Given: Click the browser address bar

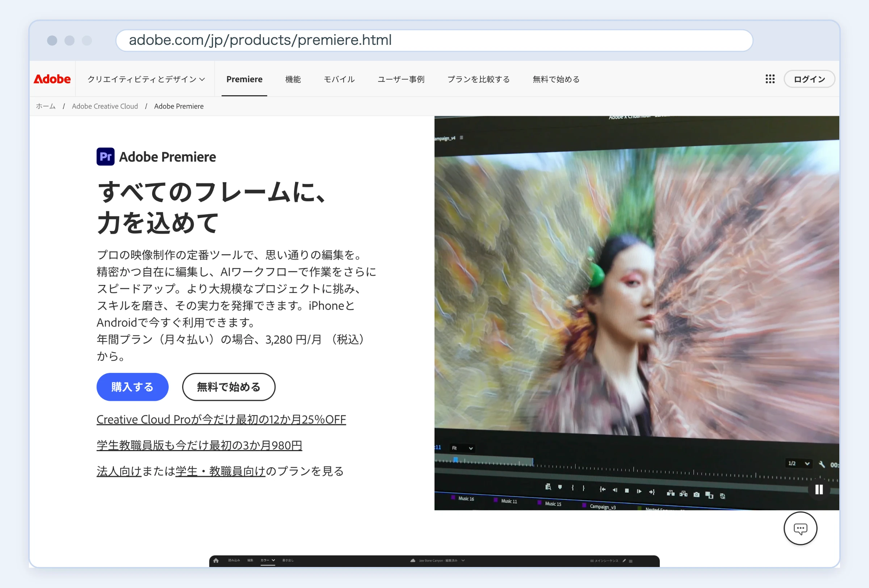Looking at the screenshot, I should click(434, 40).
